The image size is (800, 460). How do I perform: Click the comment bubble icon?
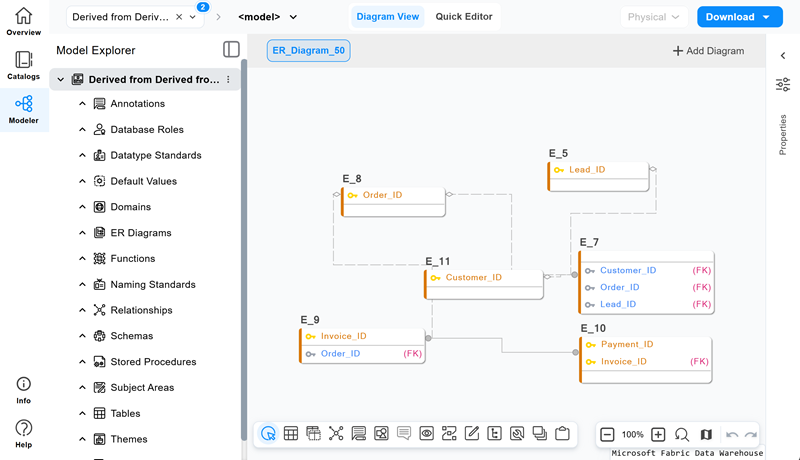coord(404,433)
